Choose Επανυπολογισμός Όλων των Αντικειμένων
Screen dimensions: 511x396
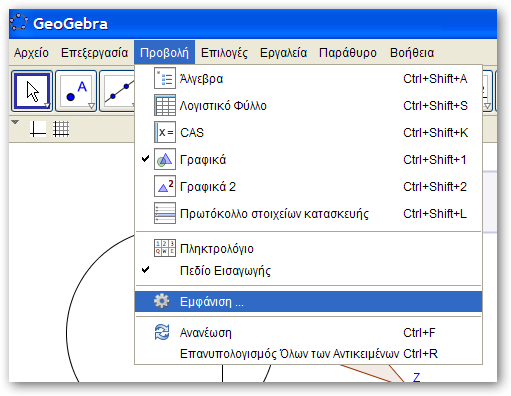click(x=308, y=353)
